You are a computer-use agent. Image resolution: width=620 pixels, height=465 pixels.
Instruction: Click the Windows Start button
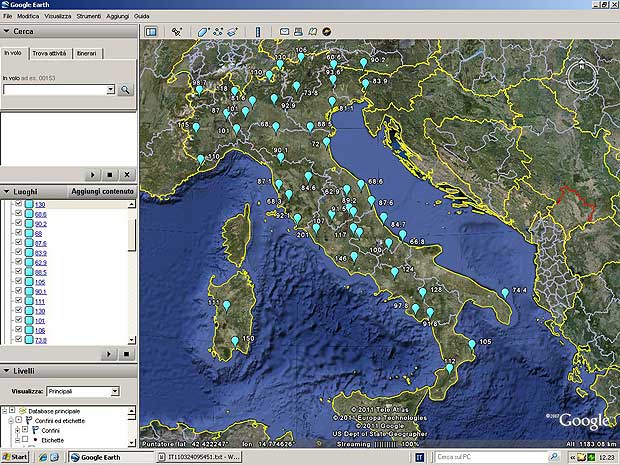pos(17,457)
